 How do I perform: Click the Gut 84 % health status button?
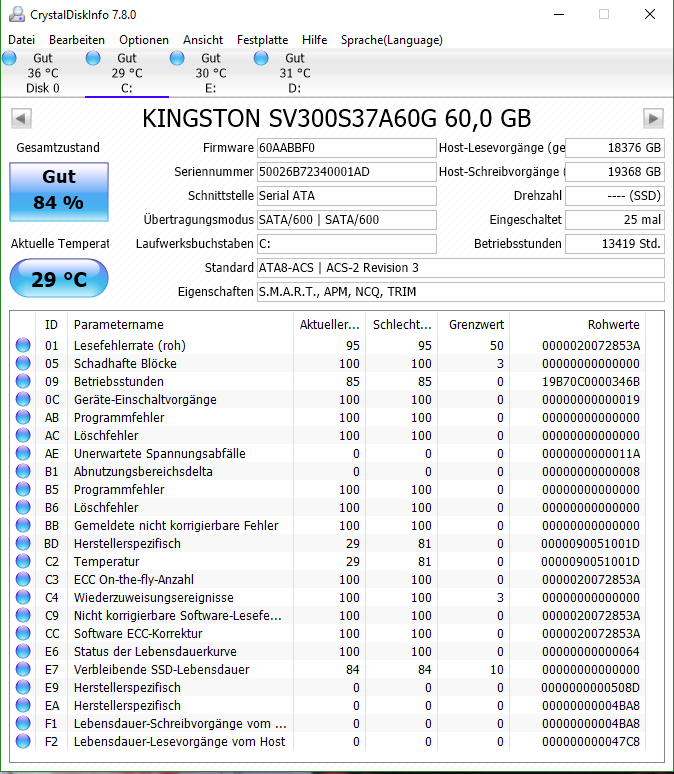59,192
